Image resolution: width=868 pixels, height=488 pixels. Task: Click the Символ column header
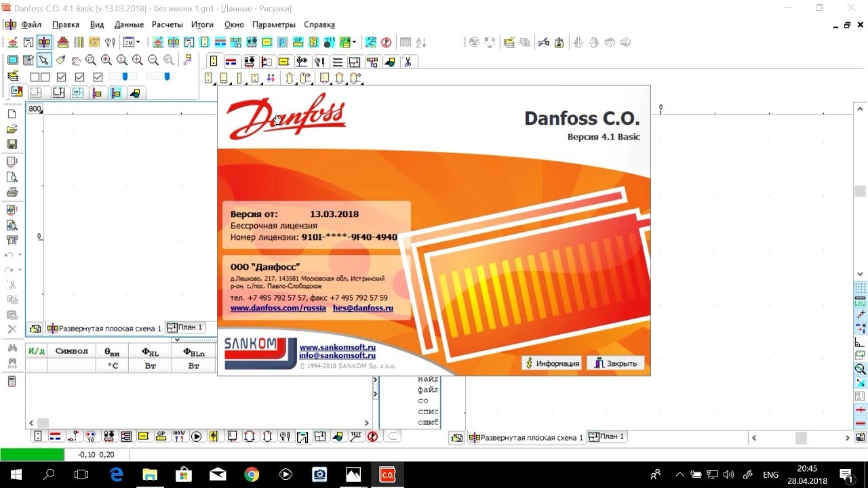pyautogui.click(x=71, y=351)
